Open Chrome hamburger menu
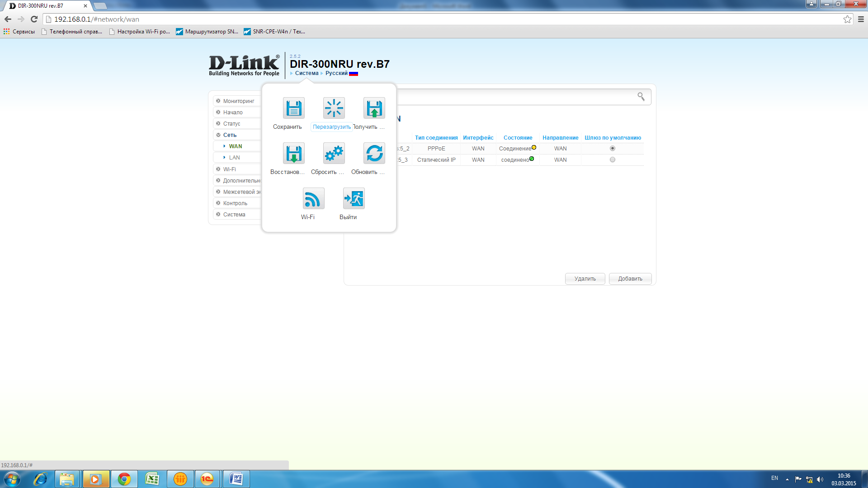This screenshot has width=868, height=488. 861,19
